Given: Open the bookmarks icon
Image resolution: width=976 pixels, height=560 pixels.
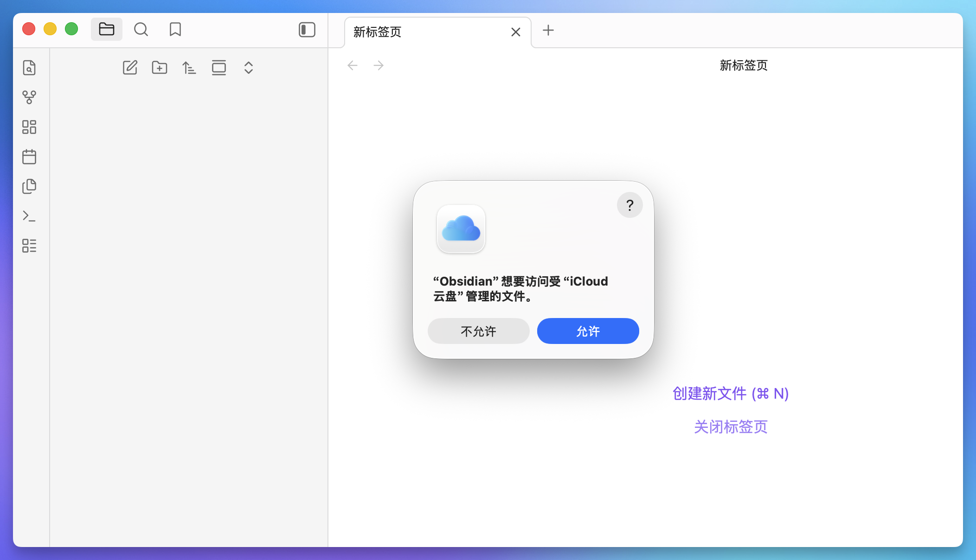Looking at the screenshot, I should [x=175, y=29].
